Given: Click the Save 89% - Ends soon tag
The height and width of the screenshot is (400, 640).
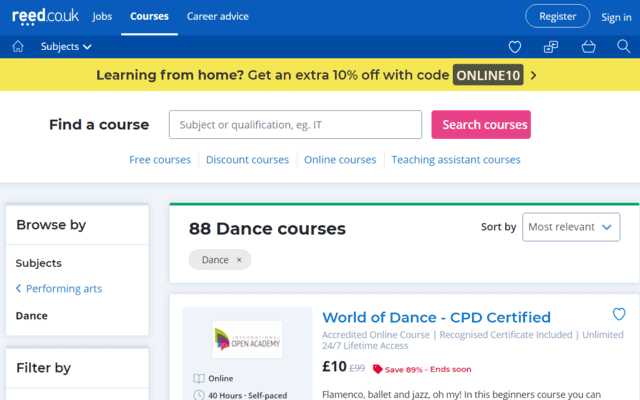Looking at the screenshot, I should (x=422, y=369).
